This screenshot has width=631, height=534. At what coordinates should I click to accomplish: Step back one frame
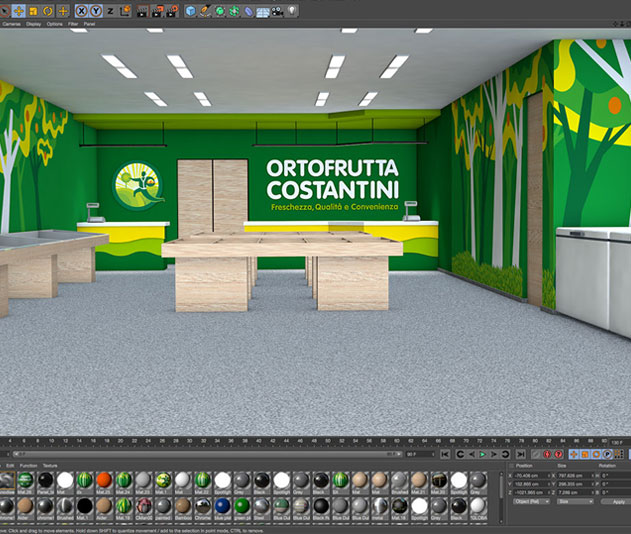pyautogui.click(x=471, y=454)
